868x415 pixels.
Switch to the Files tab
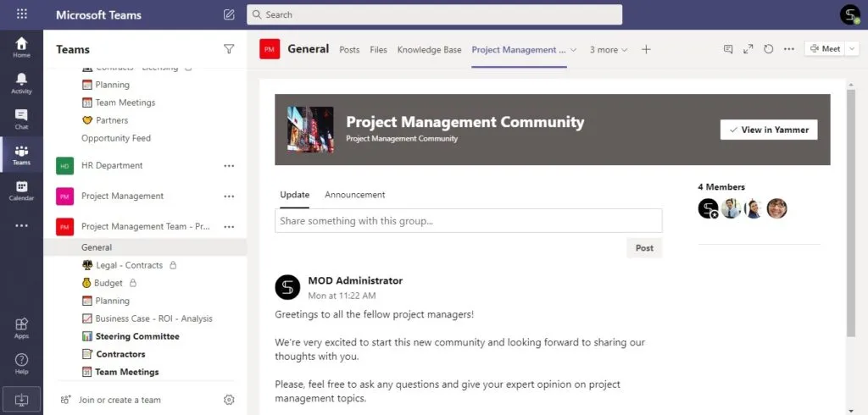pos(378,50)
